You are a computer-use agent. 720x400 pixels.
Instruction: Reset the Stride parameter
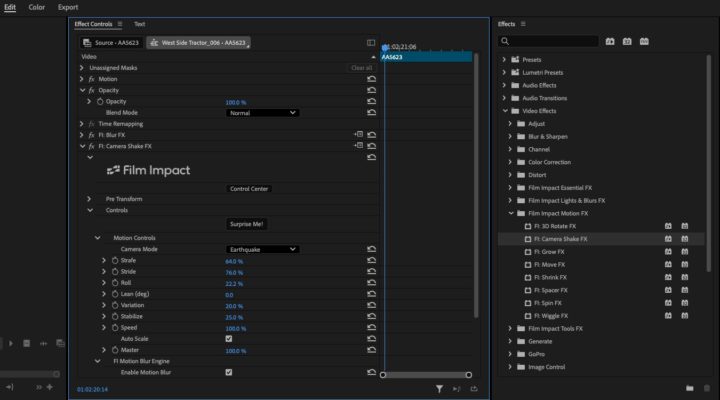(x=371, y=271)
